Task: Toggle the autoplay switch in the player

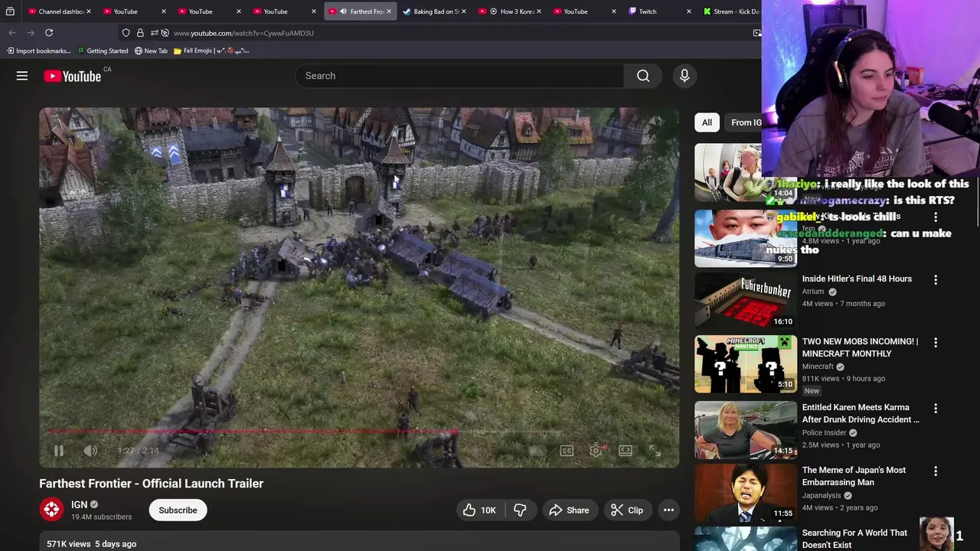Action: tap(537, 451)
